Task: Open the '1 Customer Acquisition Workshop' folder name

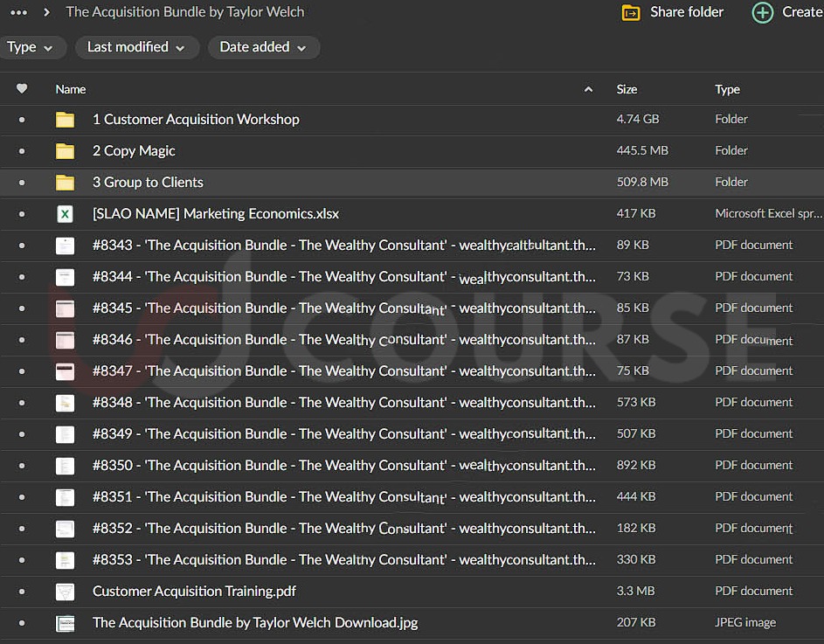Action: (196, 120)
